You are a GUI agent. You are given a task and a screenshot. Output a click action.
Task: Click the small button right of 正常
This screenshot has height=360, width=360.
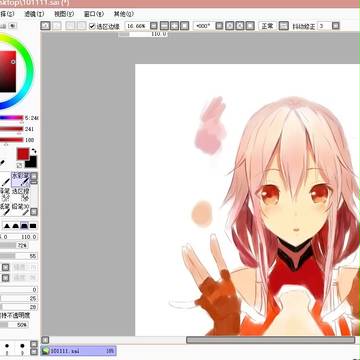(284, 26)
